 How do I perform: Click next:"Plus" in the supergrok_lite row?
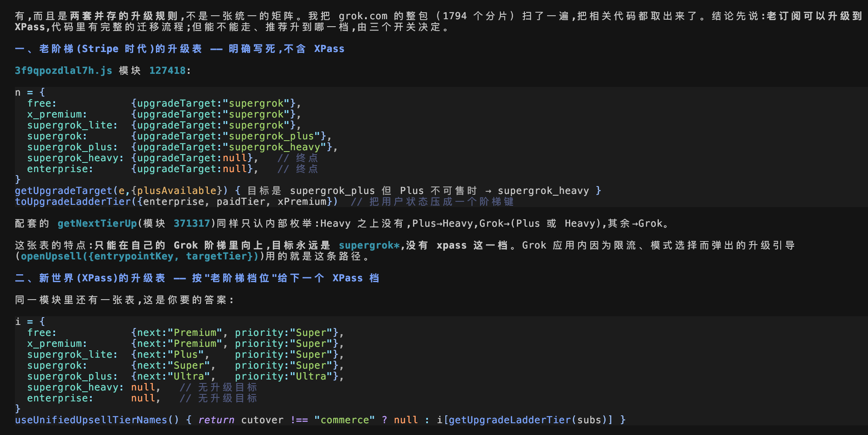[x=171, y=355]
